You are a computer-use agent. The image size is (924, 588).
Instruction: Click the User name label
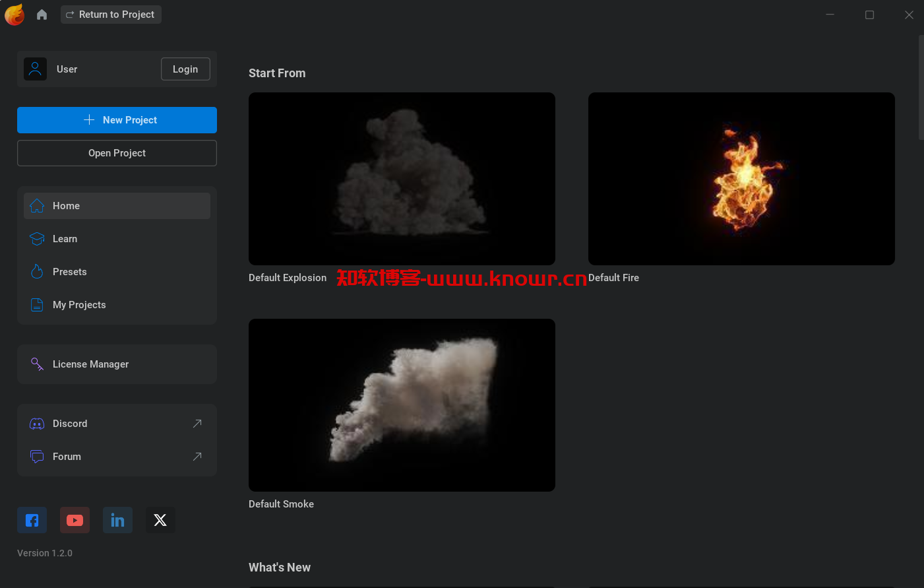point(67,69)
